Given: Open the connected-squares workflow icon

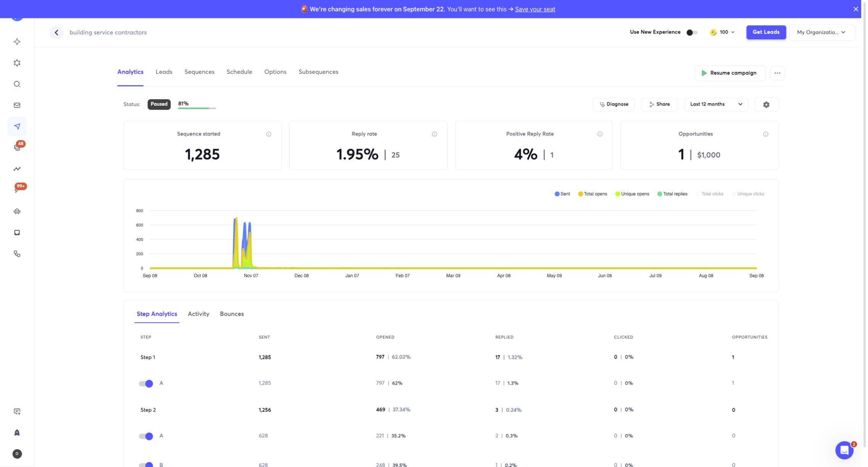Looking at the screenshot, I should pyautogui.click(x=17, y=254).
